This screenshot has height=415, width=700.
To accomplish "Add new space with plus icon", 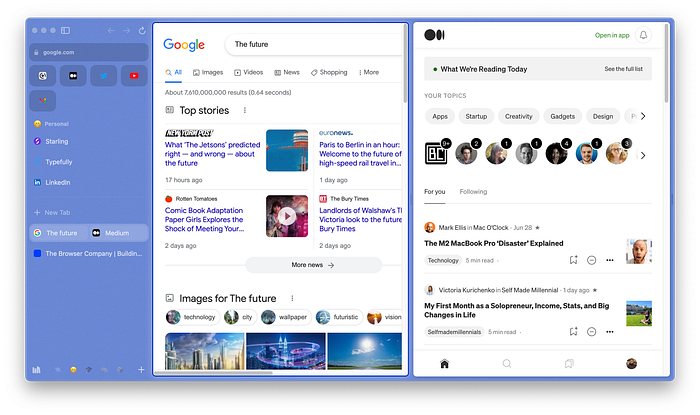I will [141, 370].
